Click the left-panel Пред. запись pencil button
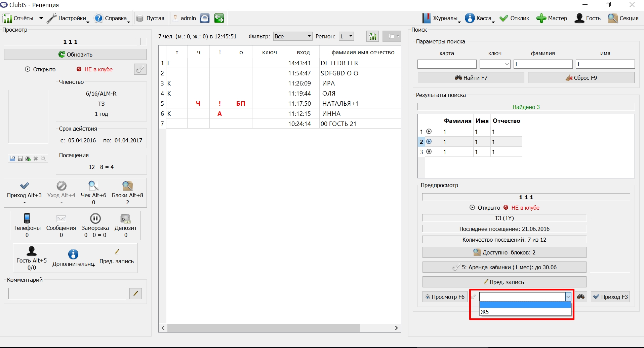Screen dimensions: 644x348 (117, 257)
